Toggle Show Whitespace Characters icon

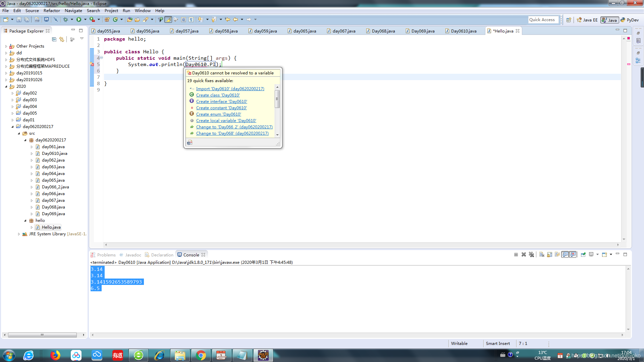[x=191, y=20]
